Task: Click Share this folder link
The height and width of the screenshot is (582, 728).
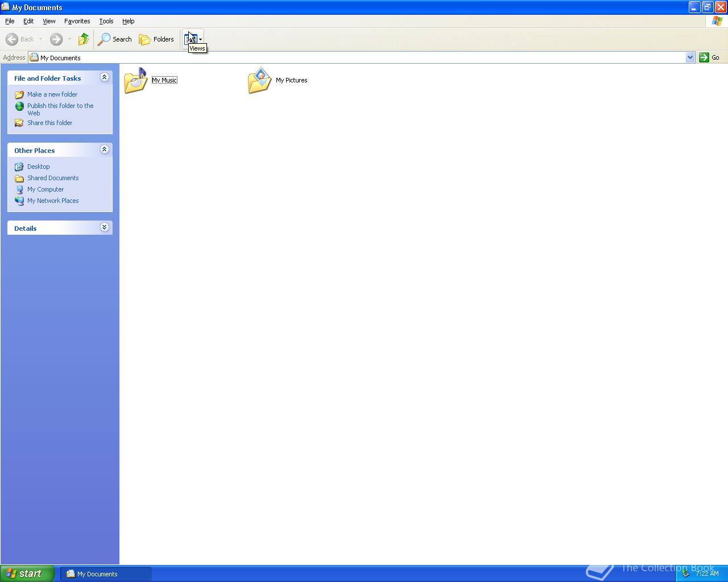Action: 50,123
